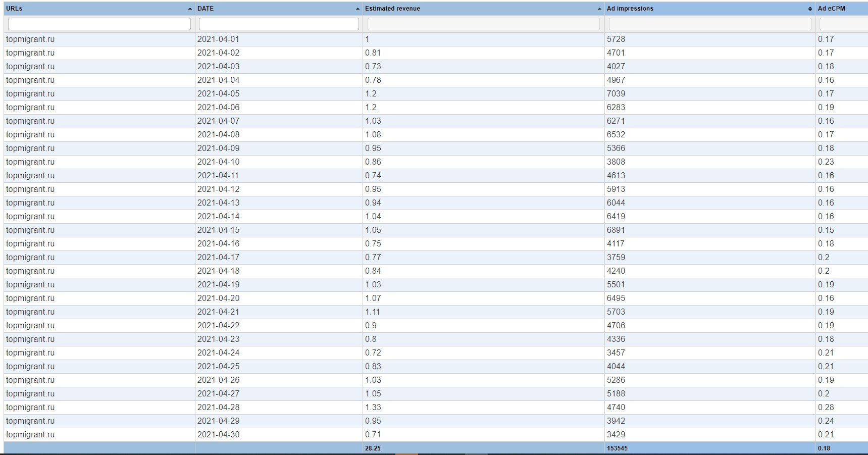The height and width of the screenshot is (455, 868).
Task: Click the eCPM value in the 2021-04-01 row
Action: pos(826,39)
